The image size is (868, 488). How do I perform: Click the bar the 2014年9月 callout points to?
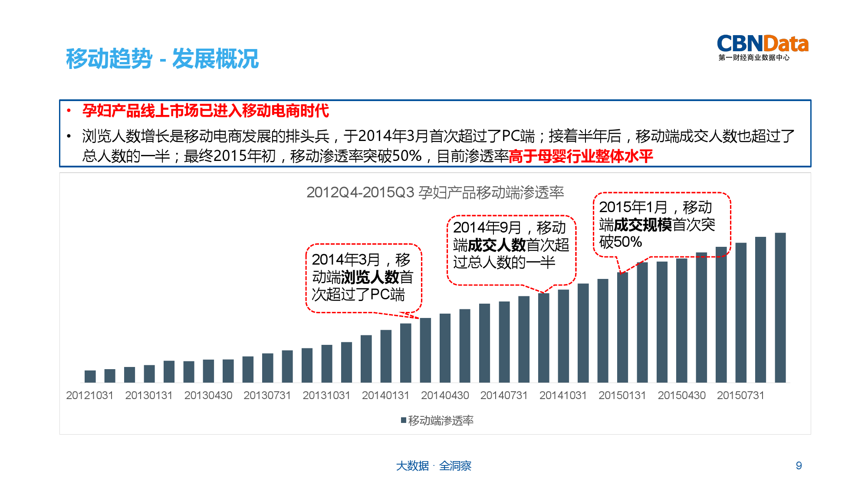pos(544,338)
